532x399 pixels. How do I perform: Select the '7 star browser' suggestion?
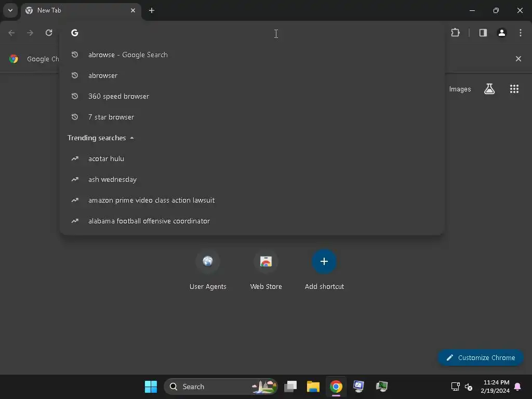(x=252, y=117)
